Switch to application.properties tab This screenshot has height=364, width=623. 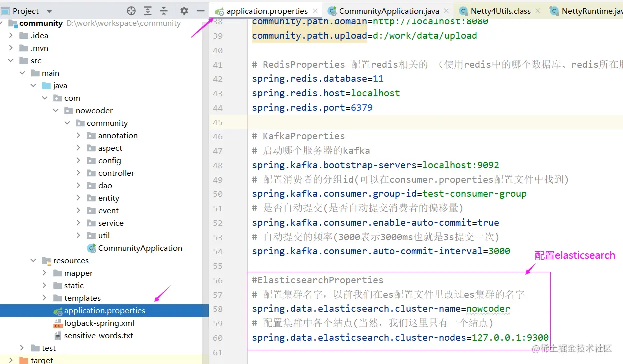click(267, 11)
